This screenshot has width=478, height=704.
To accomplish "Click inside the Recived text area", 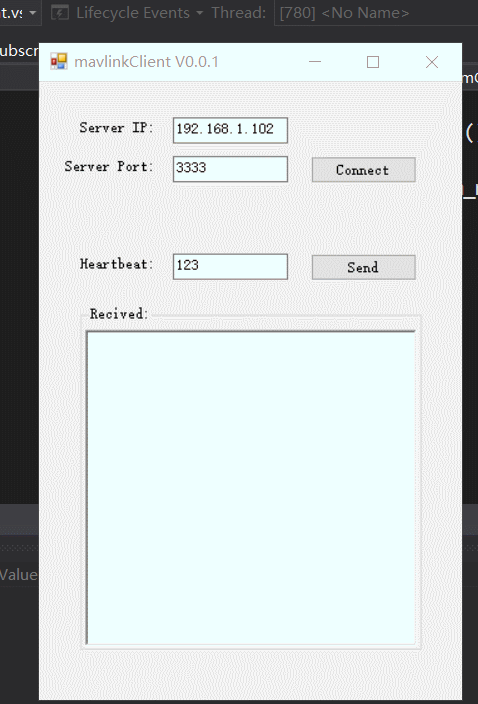I will [251, 488].
